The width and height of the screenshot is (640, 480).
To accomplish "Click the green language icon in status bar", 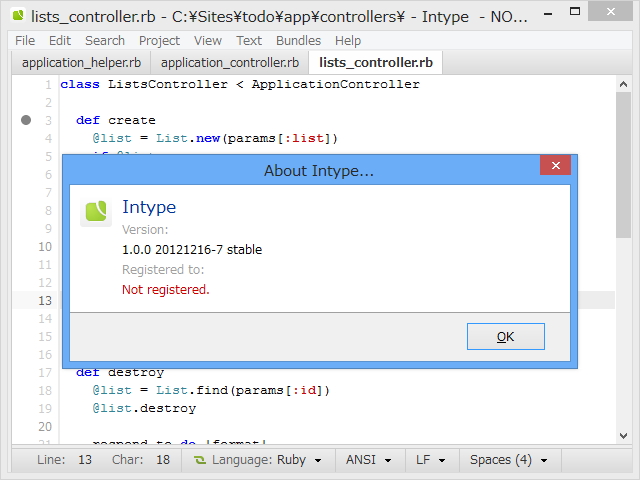I will (200, 460).
